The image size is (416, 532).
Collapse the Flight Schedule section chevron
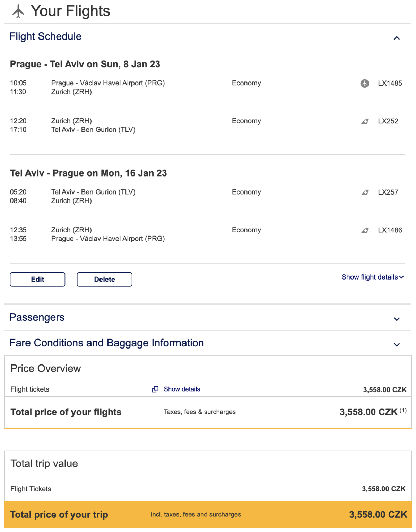click(397, 38)
